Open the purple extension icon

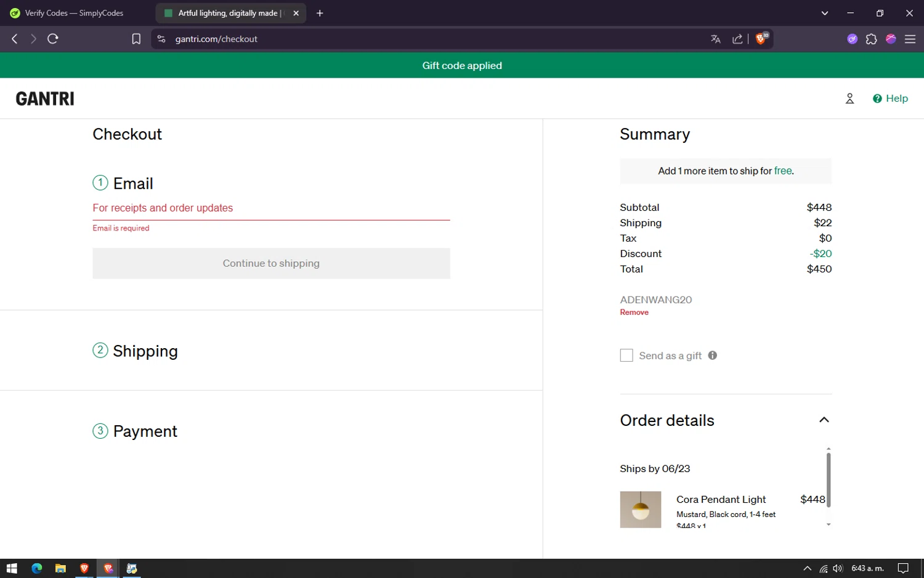pyautogui.click(x=853, y=39)
